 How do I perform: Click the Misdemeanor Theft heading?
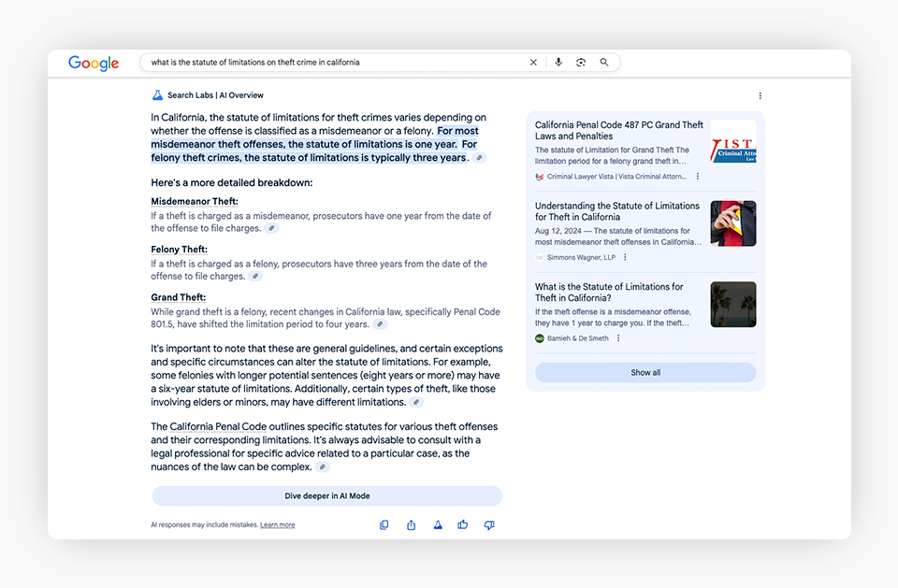click(x=195, y=202)
